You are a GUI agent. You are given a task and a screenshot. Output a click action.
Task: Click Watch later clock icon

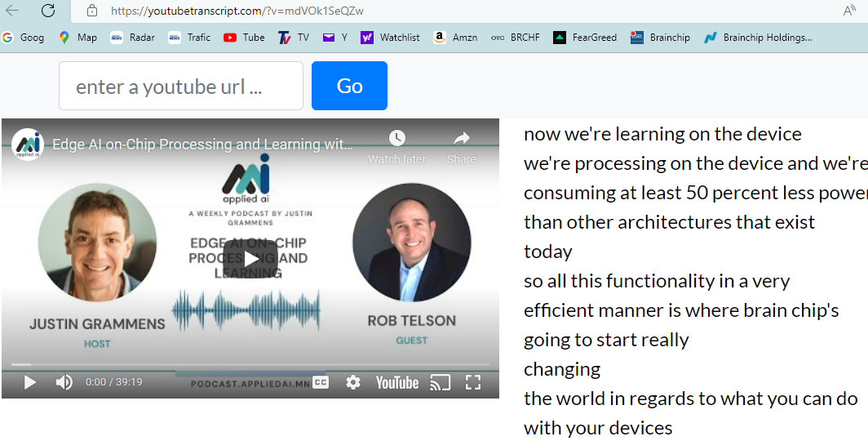click(x=396, y=139)
